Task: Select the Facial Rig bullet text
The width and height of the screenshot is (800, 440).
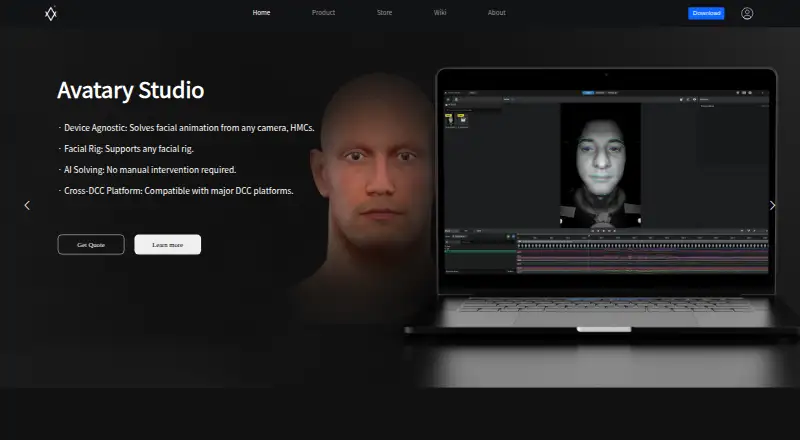Action: pyautogui.click(x=126, y=149)
